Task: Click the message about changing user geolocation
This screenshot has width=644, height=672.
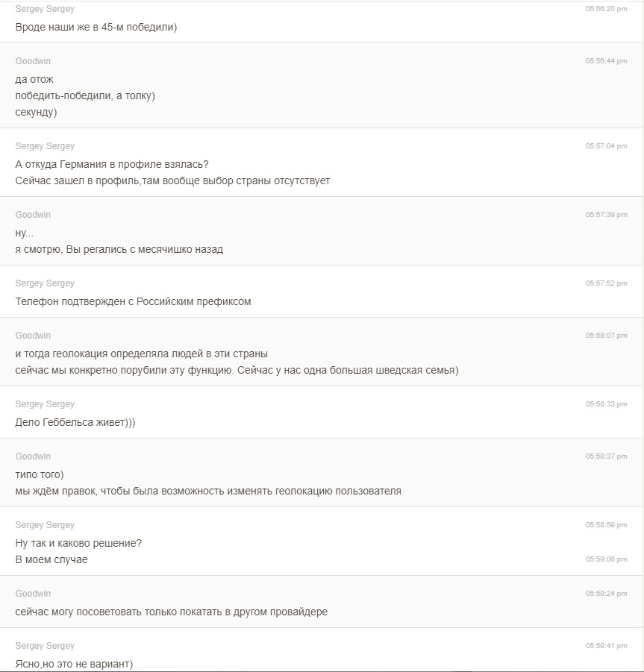Action: [208, 491]
